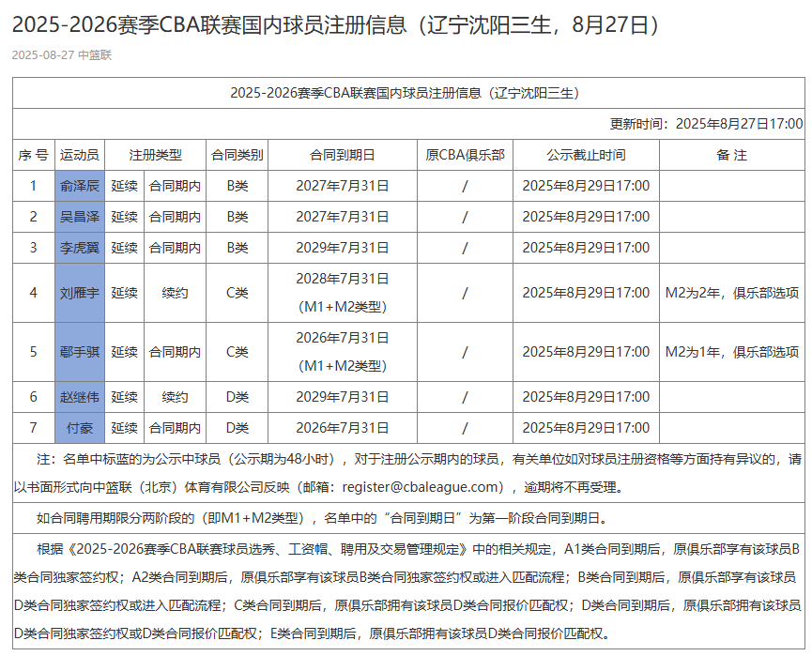
Task: Click the 注册类型 column header
Action: 155,155
